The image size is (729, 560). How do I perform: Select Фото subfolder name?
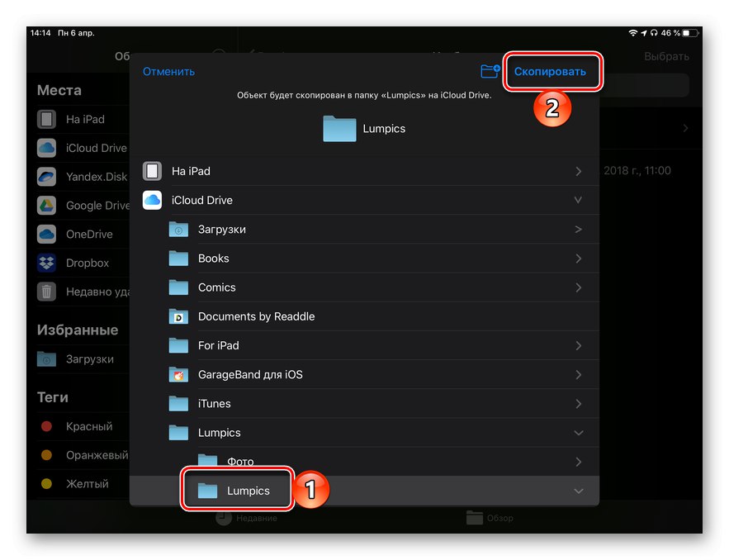pyautogui.click(x=240, y=462)
